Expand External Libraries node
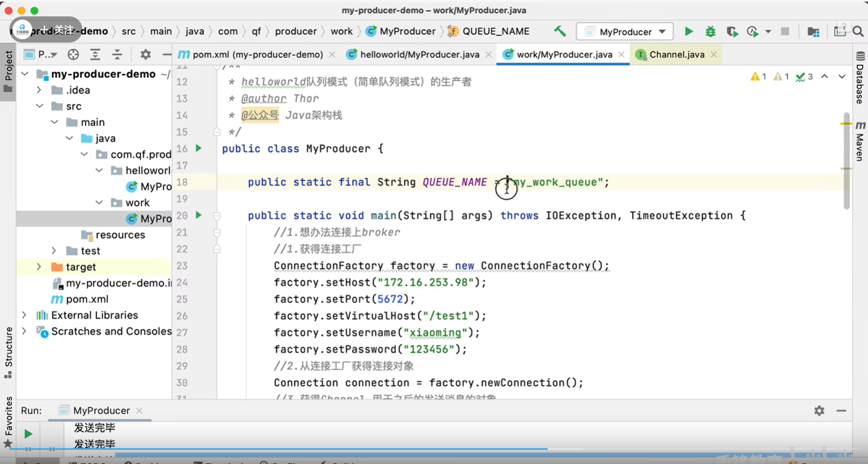Image resolution: width=868 pixels, height=464 pixels. pyautogui.click(x=24, y=315)
